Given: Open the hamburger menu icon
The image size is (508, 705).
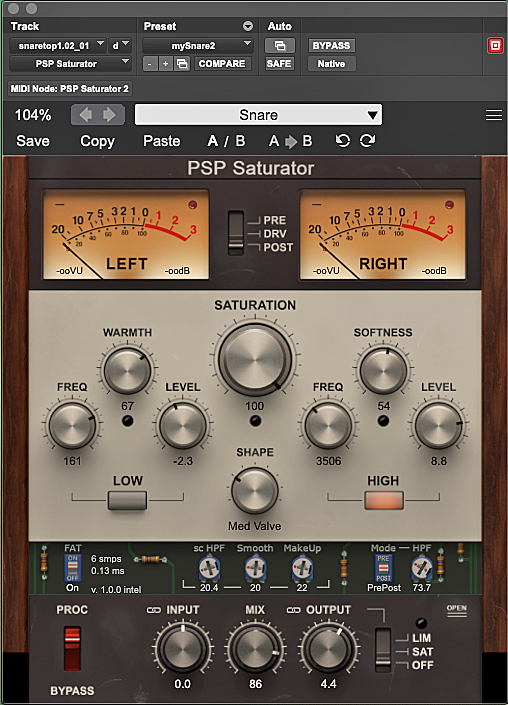Looking at the screenshot, I should click(494, 116).
